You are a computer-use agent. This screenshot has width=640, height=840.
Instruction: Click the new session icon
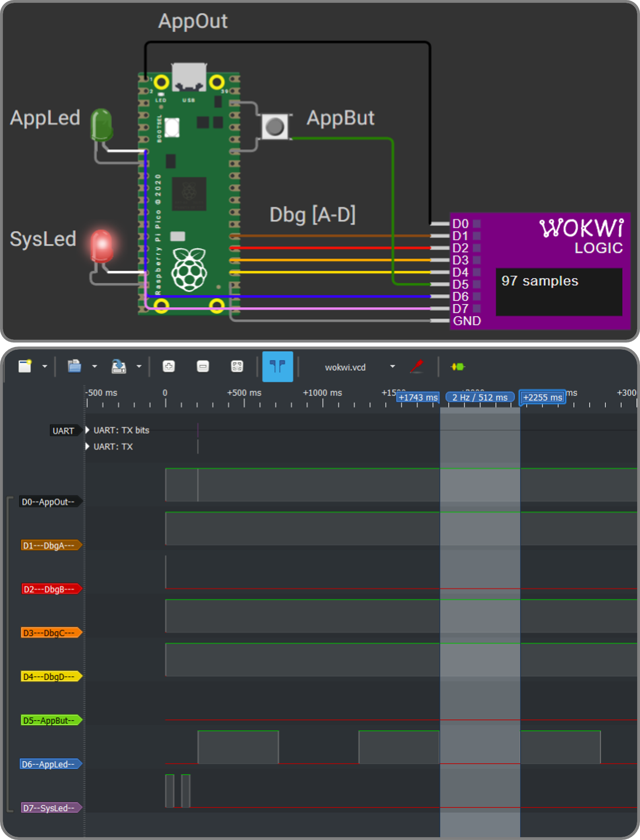pos(25,366)
